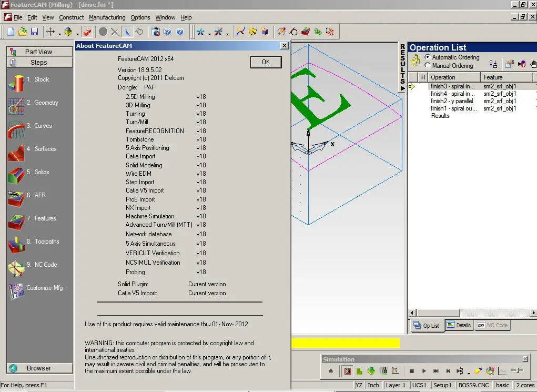Image resolution: width=537 pixels, height=392 pixels.
Task: Click the eraser icon in Simulation toolbar
Action: (x=478, y=371)
